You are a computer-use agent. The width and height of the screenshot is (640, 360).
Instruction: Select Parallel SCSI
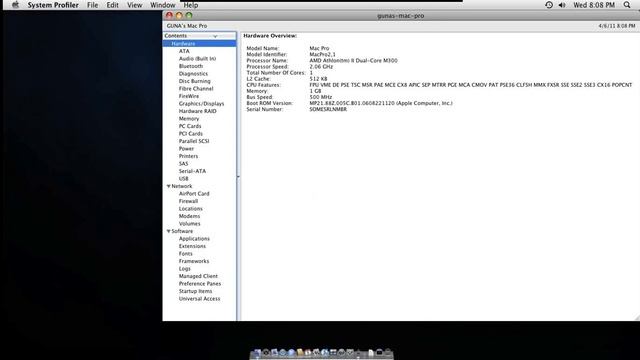[193, 141]
